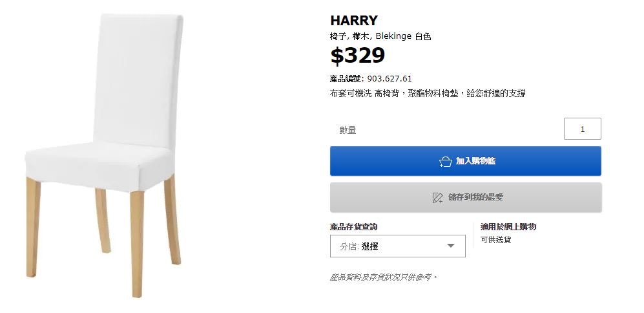The height and width of the screenshot is (313, 644).
Task: Save item with 儲存到我的最愛 button
Action: point(466,197)
